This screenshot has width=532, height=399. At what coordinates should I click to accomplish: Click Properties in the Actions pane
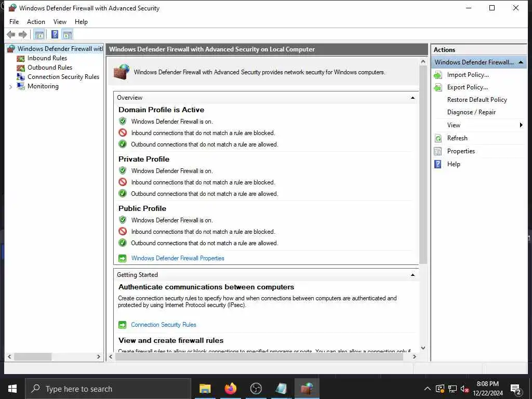(461, 151)
